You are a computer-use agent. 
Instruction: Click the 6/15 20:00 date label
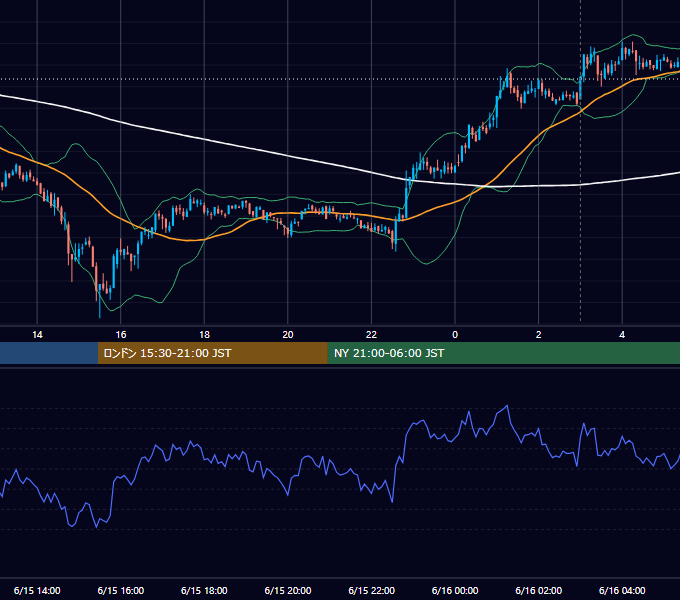click(288, 590)
